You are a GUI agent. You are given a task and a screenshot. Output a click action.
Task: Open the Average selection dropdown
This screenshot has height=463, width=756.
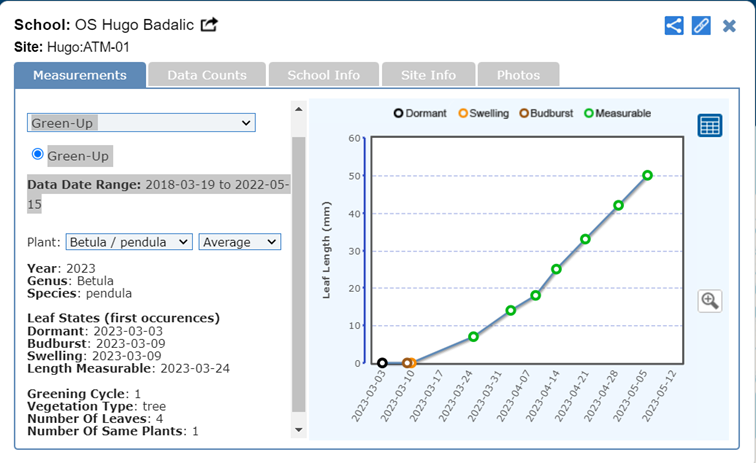point(240,242)
